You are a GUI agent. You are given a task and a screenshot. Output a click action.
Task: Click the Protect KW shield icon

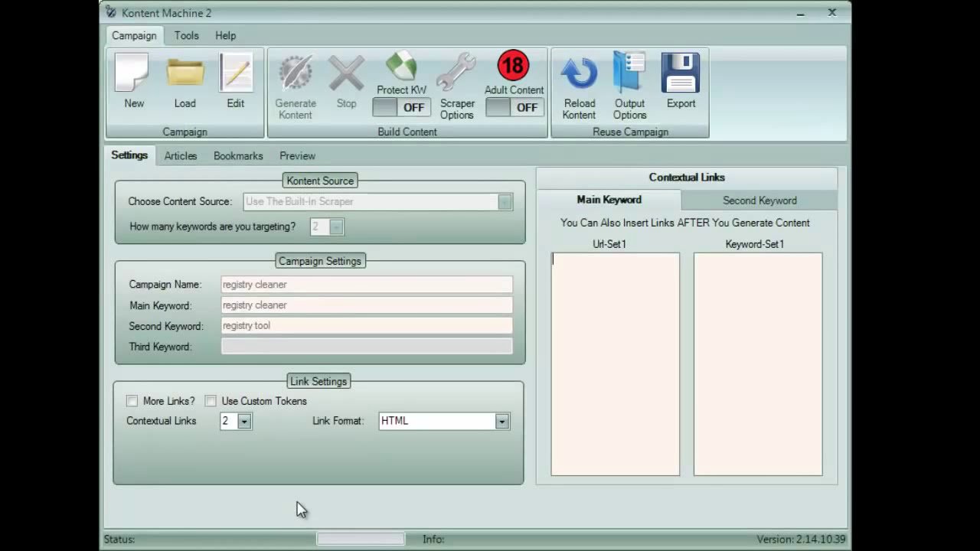(401, 66)
